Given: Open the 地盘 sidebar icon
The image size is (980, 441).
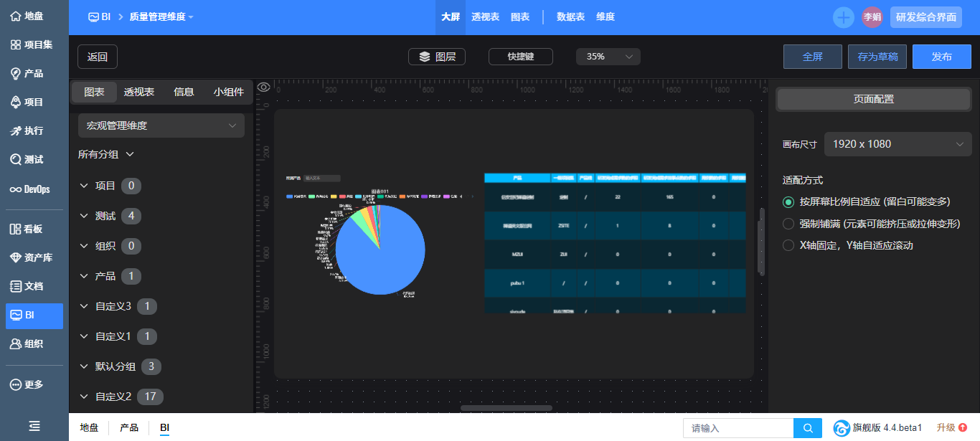Looking at the screenshot, I should point(15,16).
